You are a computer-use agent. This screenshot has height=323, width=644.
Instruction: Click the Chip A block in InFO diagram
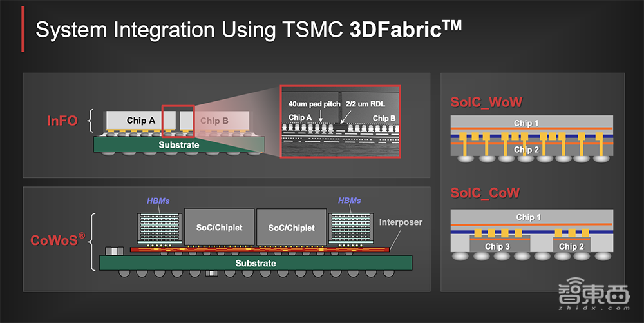[141, 121]
